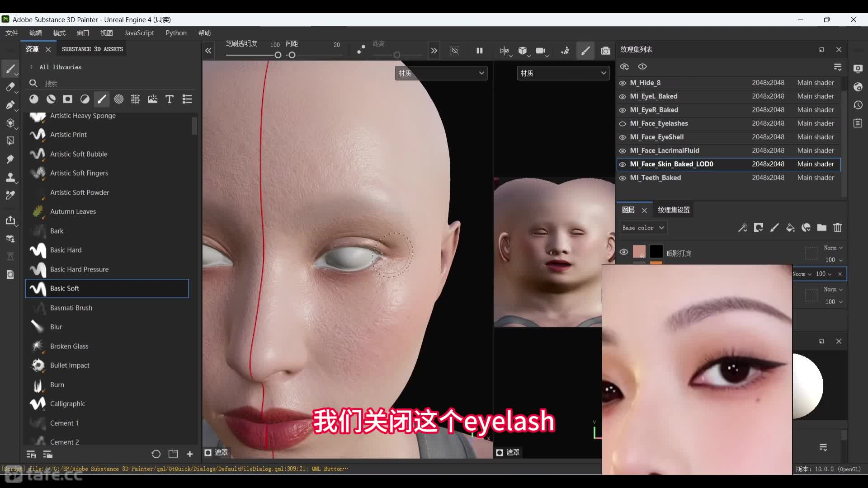Click the delete layer trash icon
Image resolution: width=868 pixels, height=488 pixels.
pyautogui.click(x=837, y=228)
